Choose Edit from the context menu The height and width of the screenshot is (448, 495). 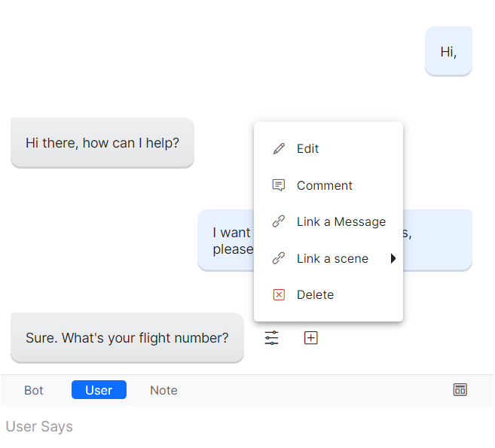point(307,149)
